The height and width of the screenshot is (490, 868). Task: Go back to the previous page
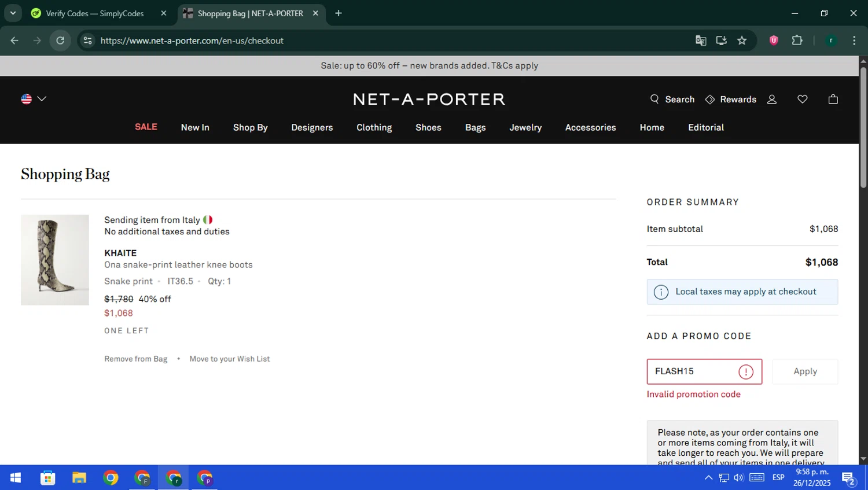[14, 40]
